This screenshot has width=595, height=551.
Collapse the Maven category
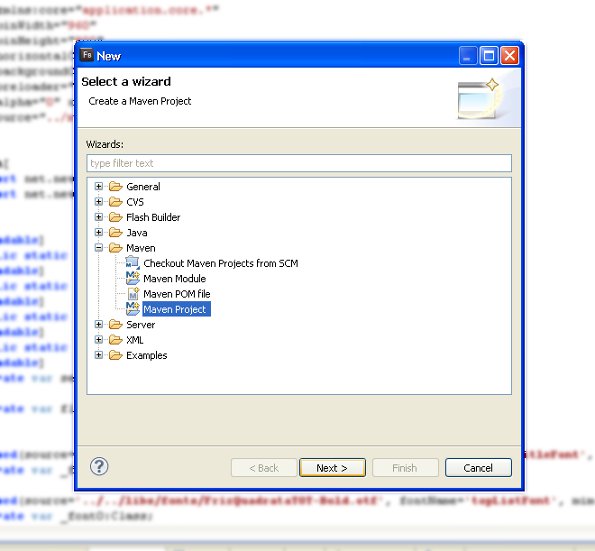(99, 248)
